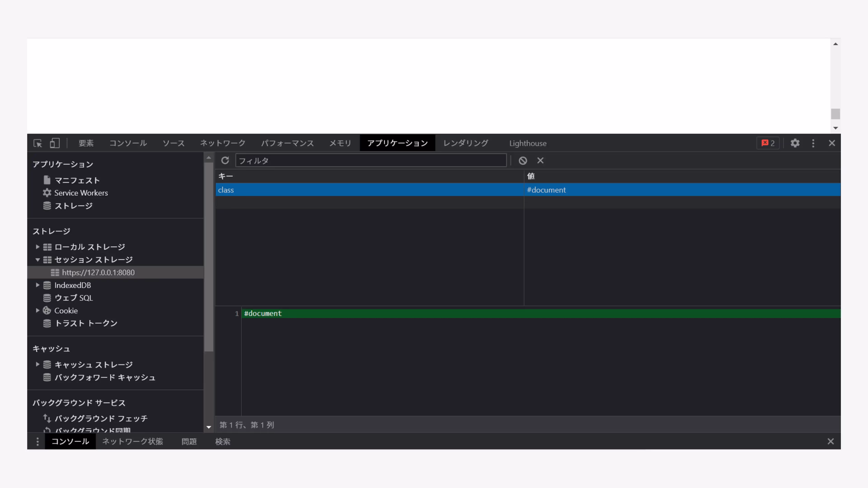Click the バックフォワード キャッシュ database icon
The width and height of the screenshot is (868, 488).
[x=47, y=377]
